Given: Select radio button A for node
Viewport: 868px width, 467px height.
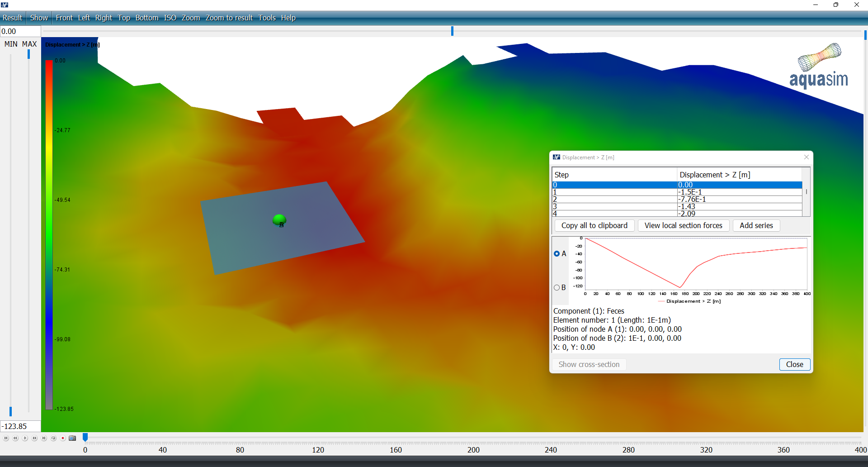Looking at the screenshot, I should click(557, 254).
